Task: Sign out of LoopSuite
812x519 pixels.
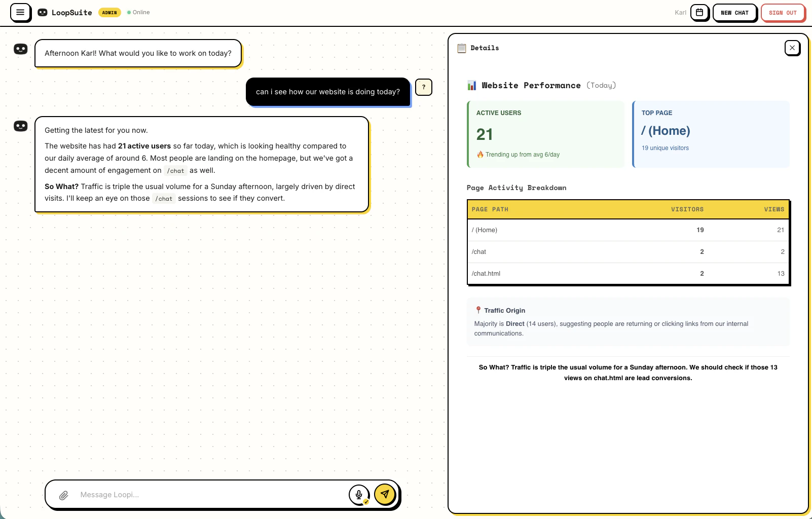Action: (x=783, y=12)
